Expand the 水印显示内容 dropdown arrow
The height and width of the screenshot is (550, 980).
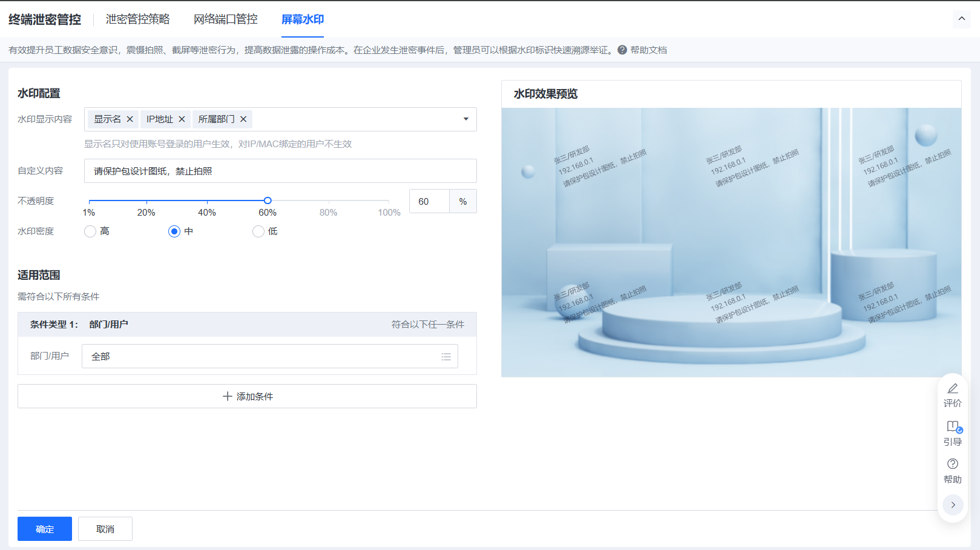coord(465,119)
